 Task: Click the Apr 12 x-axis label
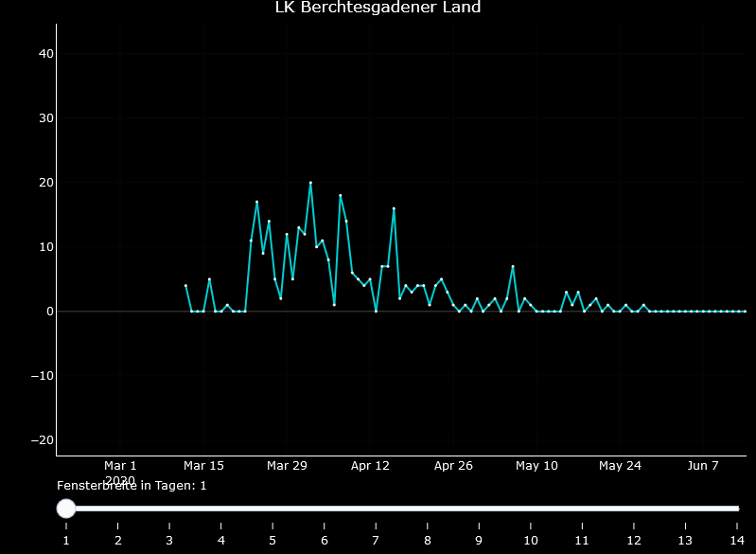pyautogui.click(x=370, y=466)
